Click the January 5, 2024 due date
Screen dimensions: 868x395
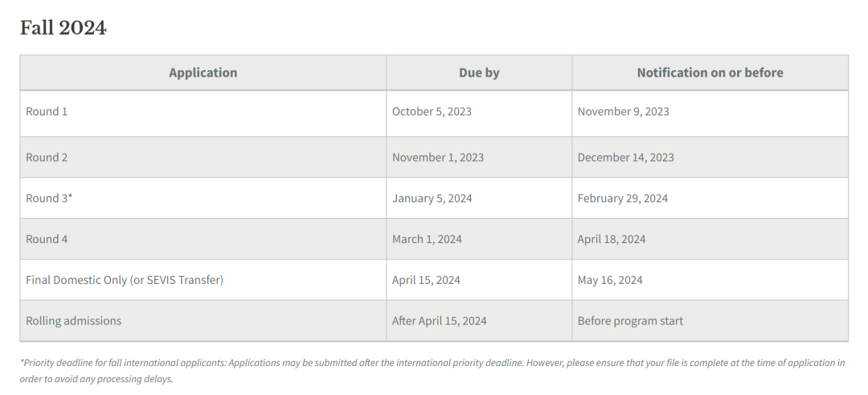point(432,198)
